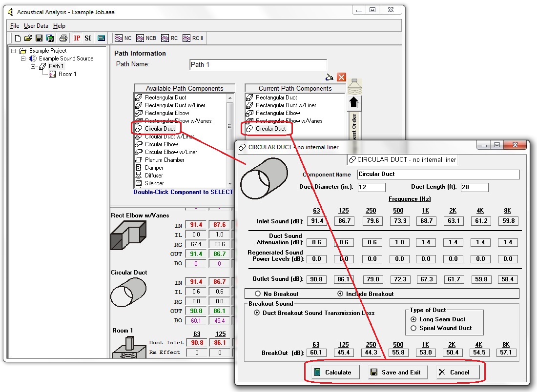
Task: Open the calculator toolbar icon
Action: [102, 38]
